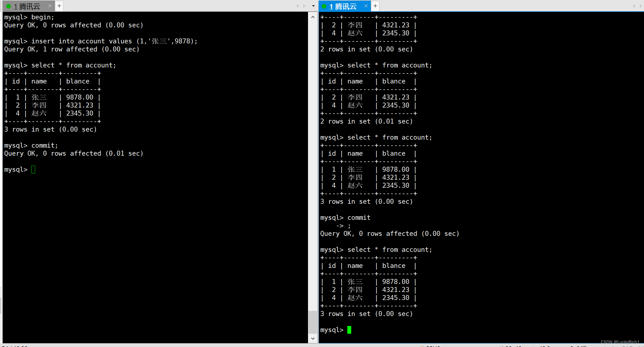Click the green connection status dot on left tab
This screenshot has width=644, height=347.
click(9, 6)
